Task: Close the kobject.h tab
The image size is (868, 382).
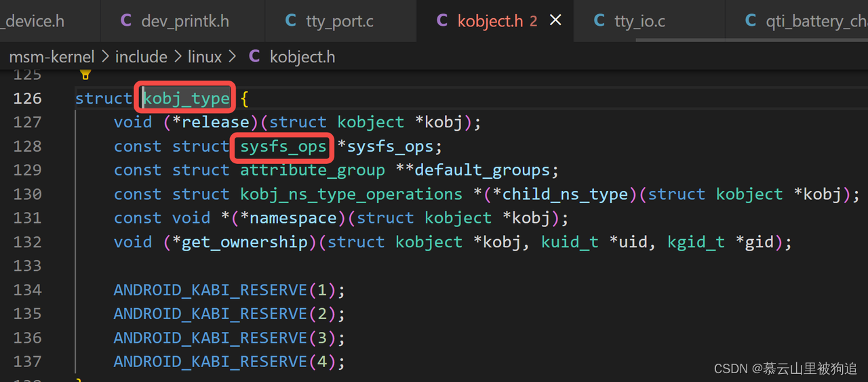Action: 555,21
